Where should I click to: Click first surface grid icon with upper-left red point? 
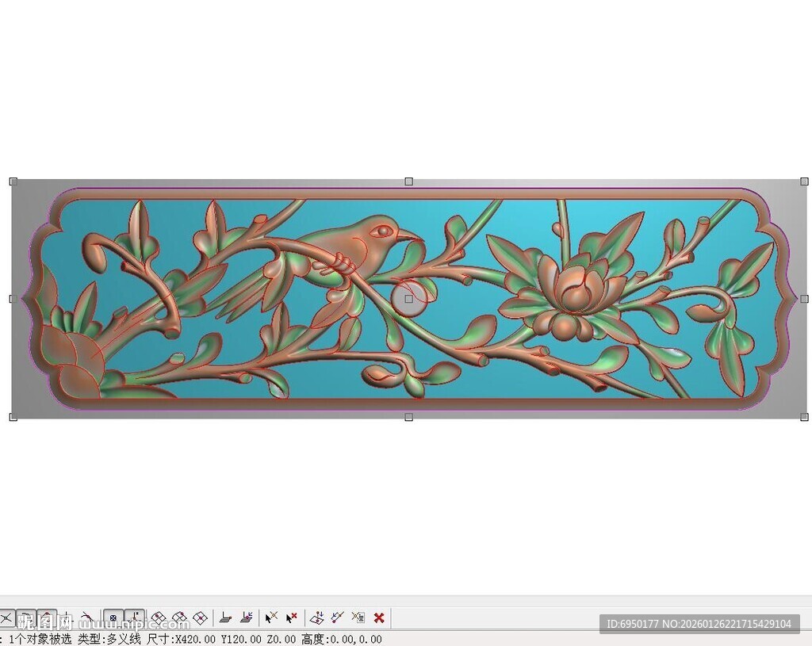coord(159,617)
